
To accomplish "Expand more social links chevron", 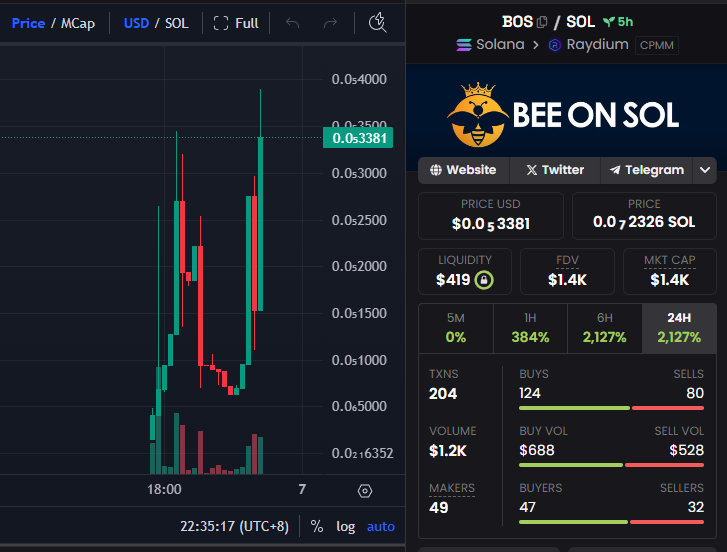I will click(705, 170).
